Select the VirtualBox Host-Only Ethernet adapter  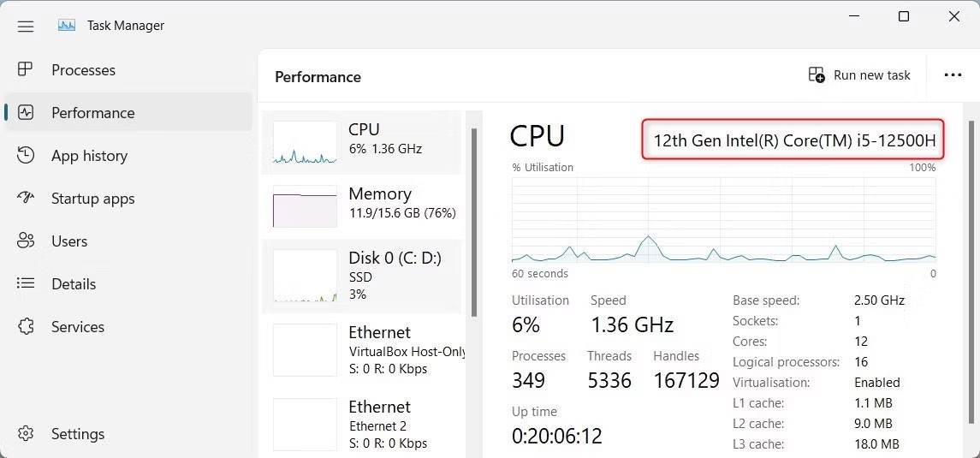pyautogui.click(x=305, y=349)
